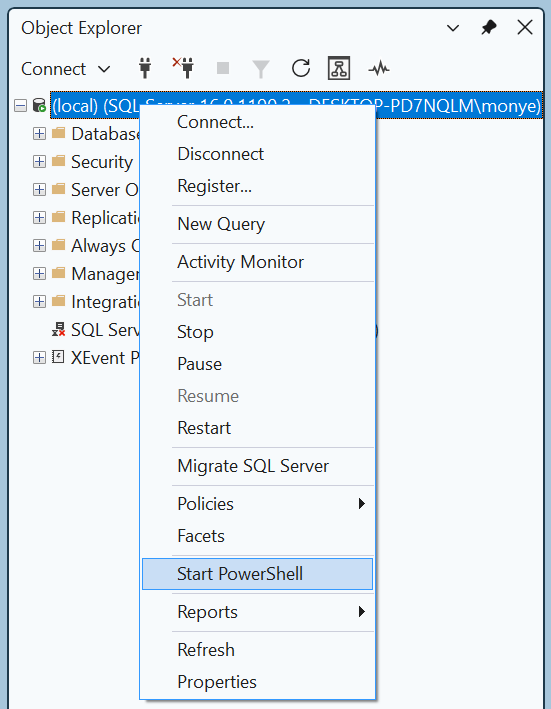Choose Register... in context menu
Viewport: 551px width, 709px height.
(x=258, y=186)
